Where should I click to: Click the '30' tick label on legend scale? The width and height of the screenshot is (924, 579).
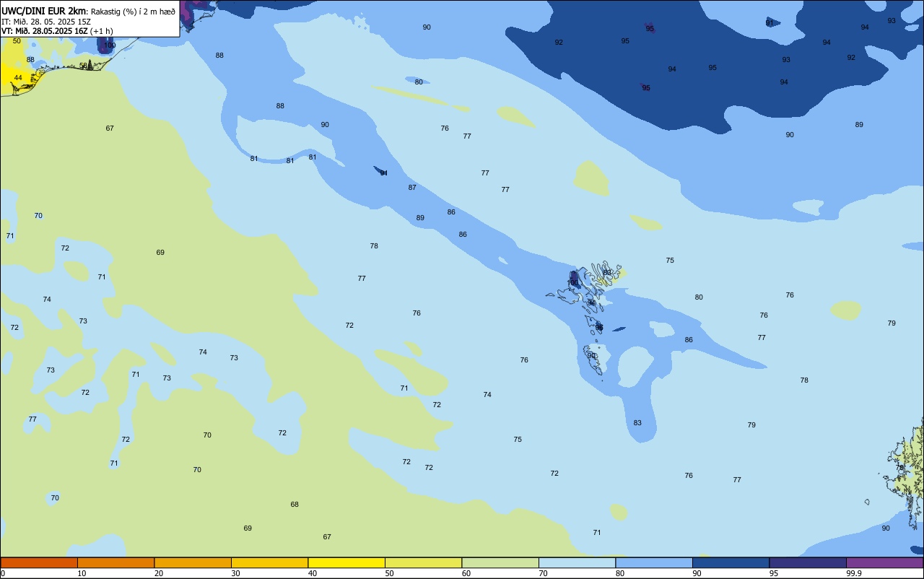tap(235, 573)
